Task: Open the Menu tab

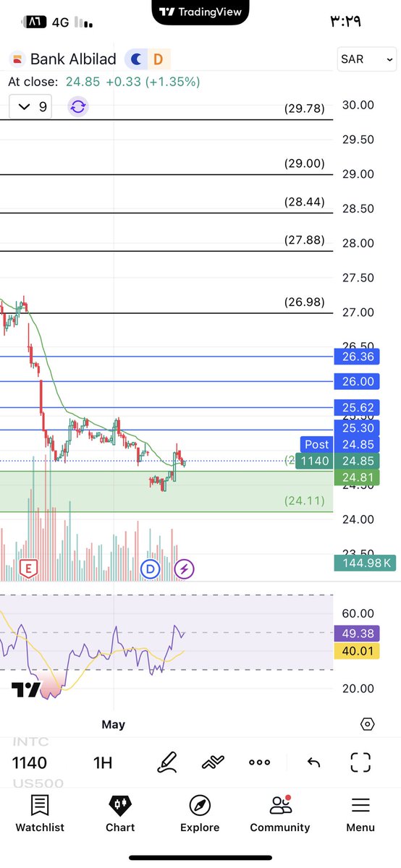Action: (x=360, y=814)
